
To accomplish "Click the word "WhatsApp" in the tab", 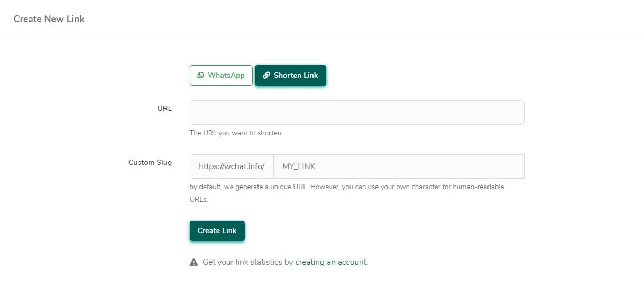I will click(x=226, y=75).
